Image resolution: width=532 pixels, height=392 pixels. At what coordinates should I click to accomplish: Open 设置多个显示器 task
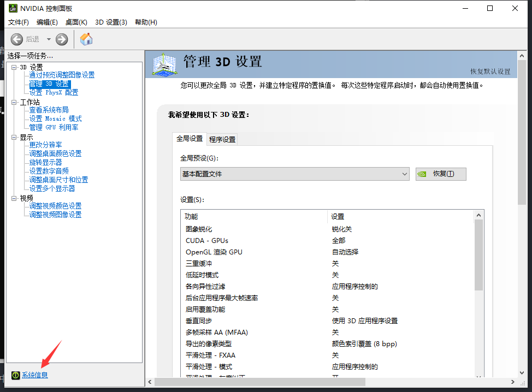point(52,188)
